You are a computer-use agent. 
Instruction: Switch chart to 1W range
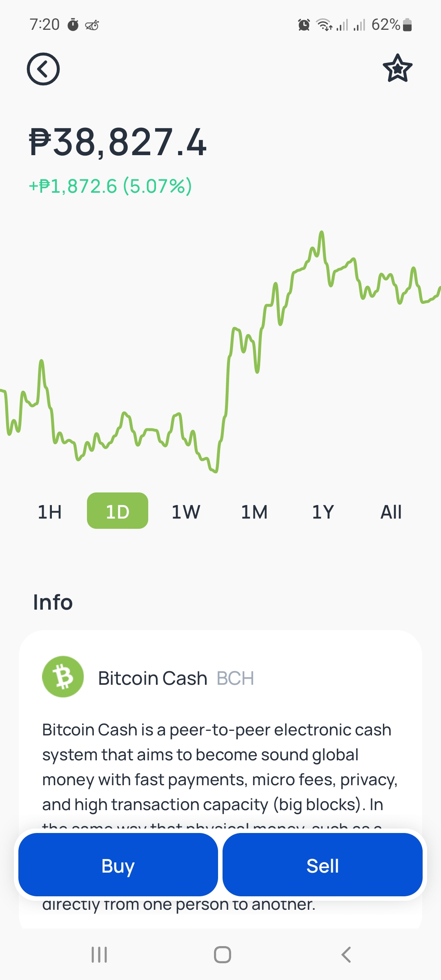point(186,512)
